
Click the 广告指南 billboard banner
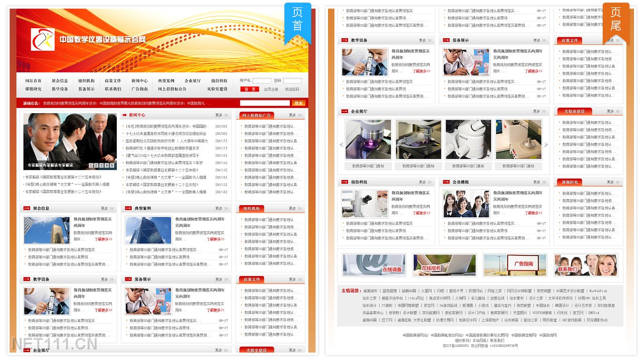point(515,265)
